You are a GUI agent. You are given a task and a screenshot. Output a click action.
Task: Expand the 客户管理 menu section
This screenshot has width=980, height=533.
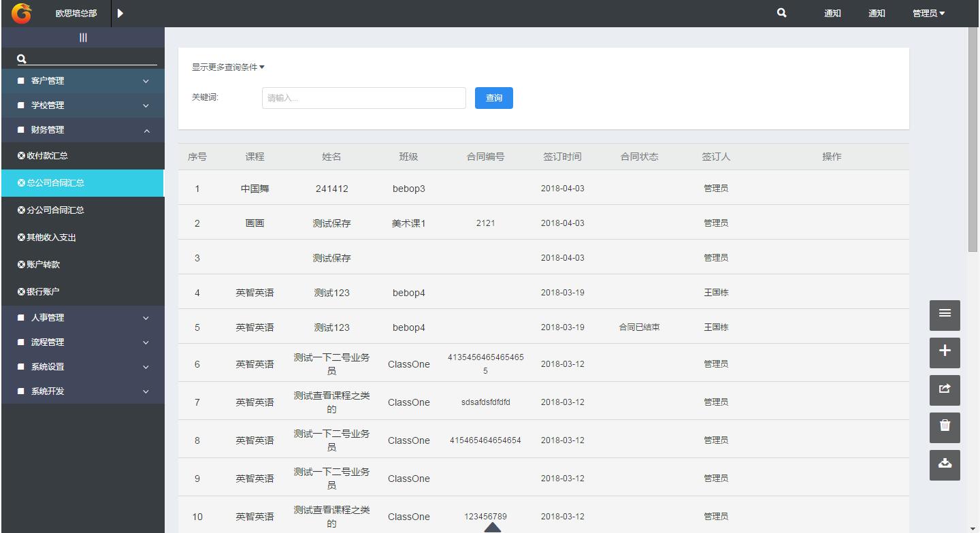tap(83, 81)
